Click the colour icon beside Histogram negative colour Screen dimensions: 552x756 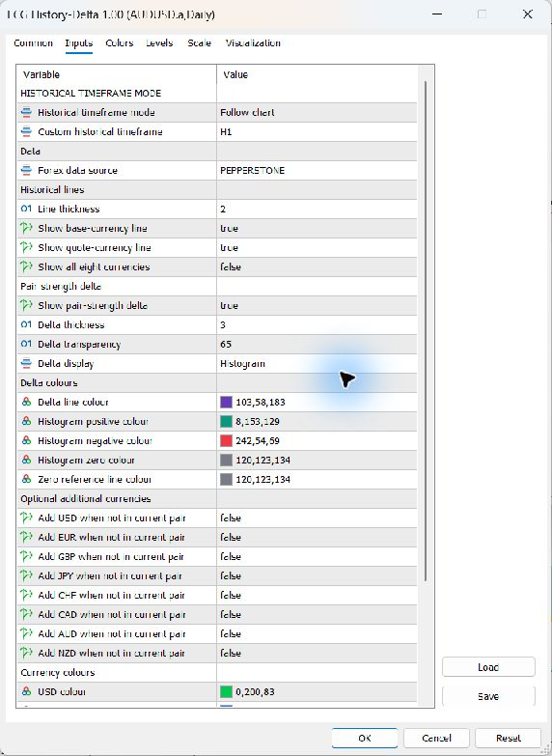pyautogui.click(x=26, y=440)
